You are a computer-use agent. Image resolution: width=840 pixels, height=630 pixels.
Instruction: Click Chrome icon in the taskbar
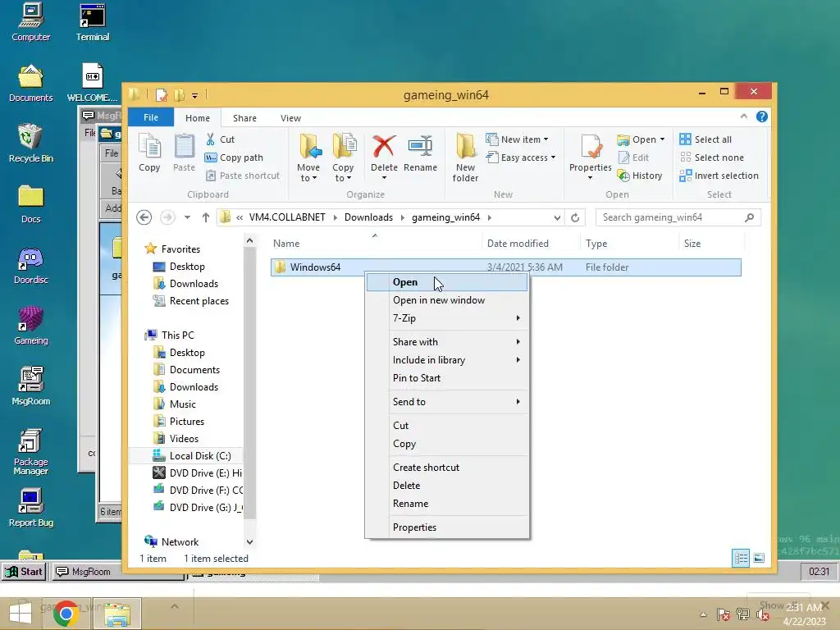(66, 614)
